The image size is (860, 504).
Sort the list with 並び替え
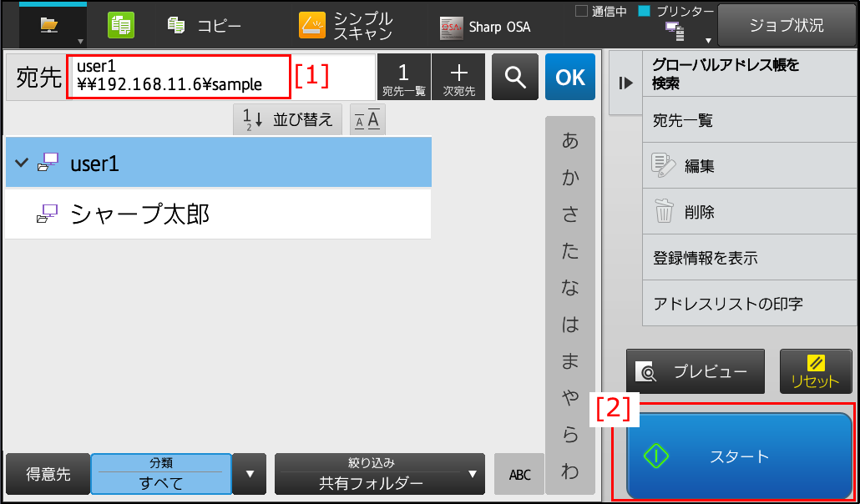[x=288, y=119]
